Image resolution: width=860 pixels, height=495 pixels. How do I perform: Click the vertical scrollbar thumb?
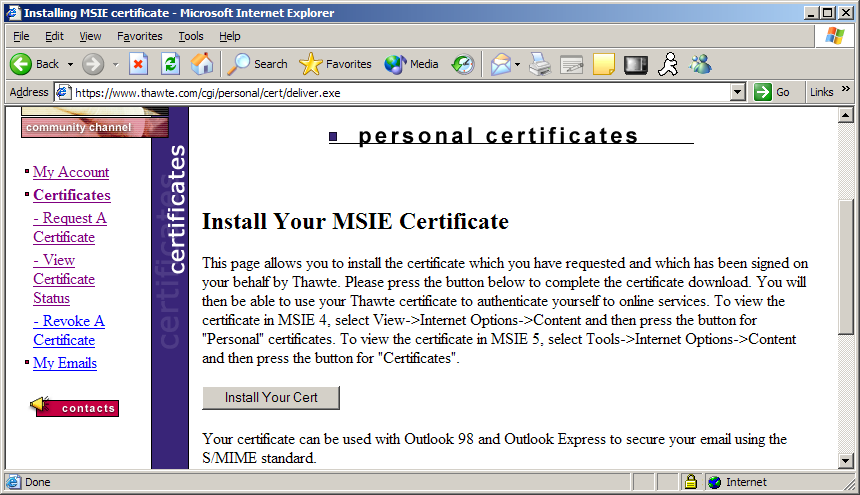tap(847, 265)
